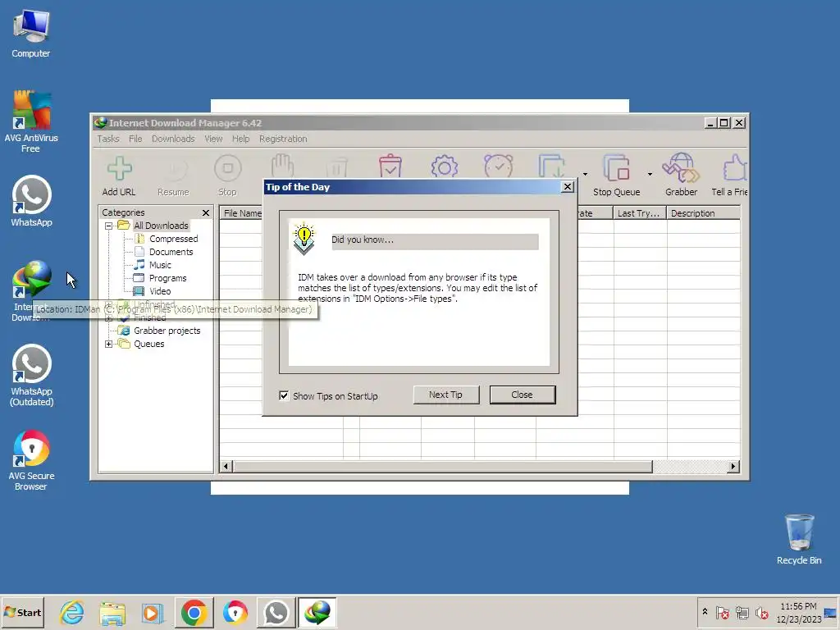Select the Computer desktop icon
The width and height of the screenshot is (840, 630).
click(x=31, y=34)
